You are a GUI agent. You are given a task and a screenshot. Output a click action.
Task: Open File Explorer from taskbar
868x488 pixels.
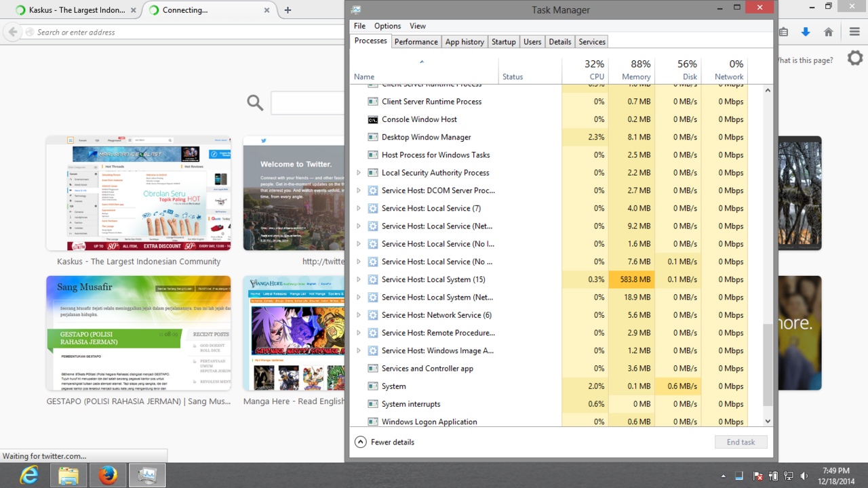(x=68, y=476)
